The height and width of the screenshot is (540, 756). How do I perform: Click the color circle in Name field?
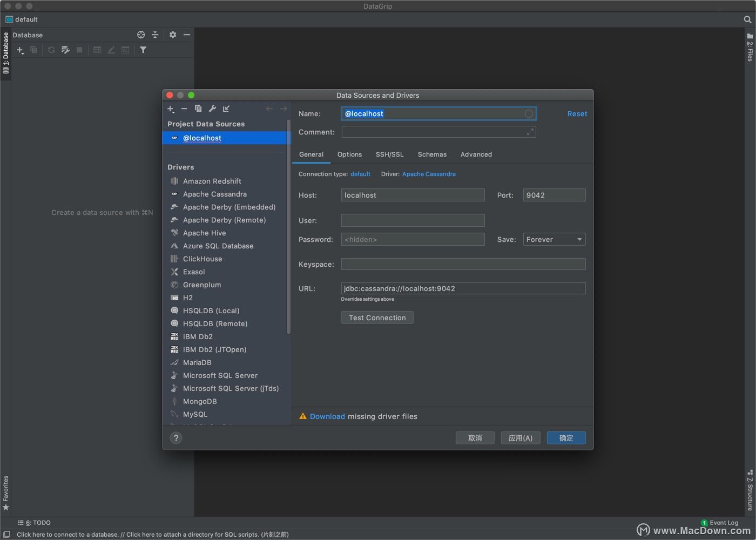click(529, 113)
